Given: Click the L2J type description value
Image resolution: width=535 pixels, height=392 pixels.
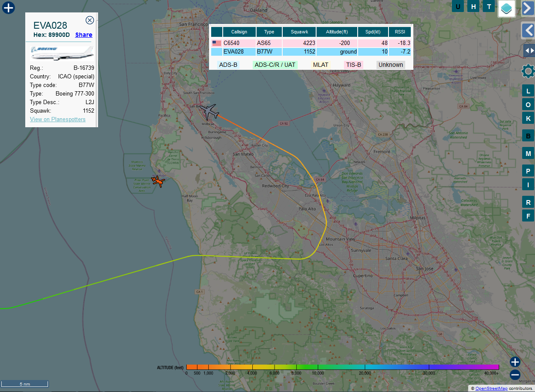Looking at the screenshot, I should 90,102.
